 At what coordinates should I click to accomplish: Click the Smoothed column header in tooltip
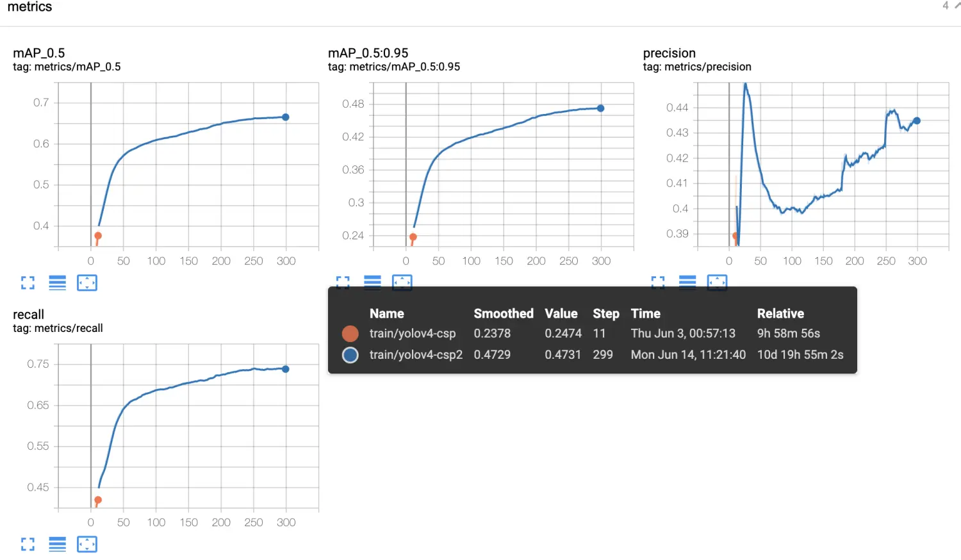pos(504,313)
